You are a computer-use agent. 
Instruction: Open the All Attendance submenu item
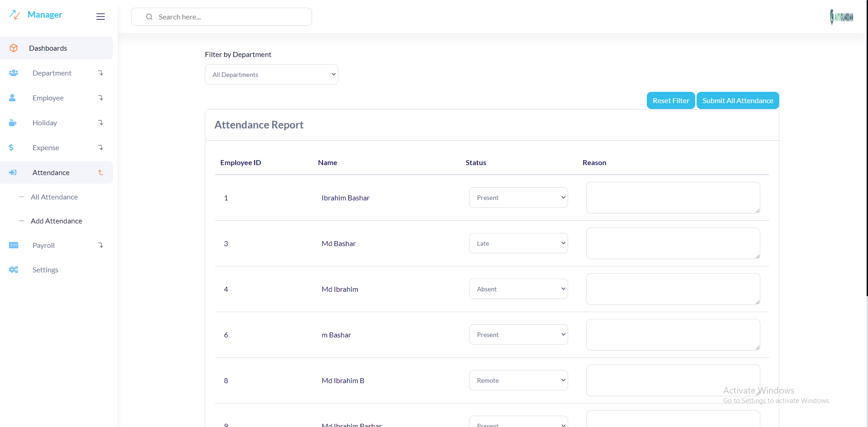(x=54, y=197)
